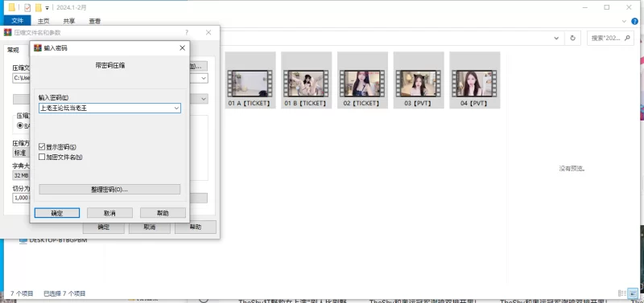This screenshot has width=644, height=303.
Task: Click the 已选择 7 个项目 status text
Action: 64,293
